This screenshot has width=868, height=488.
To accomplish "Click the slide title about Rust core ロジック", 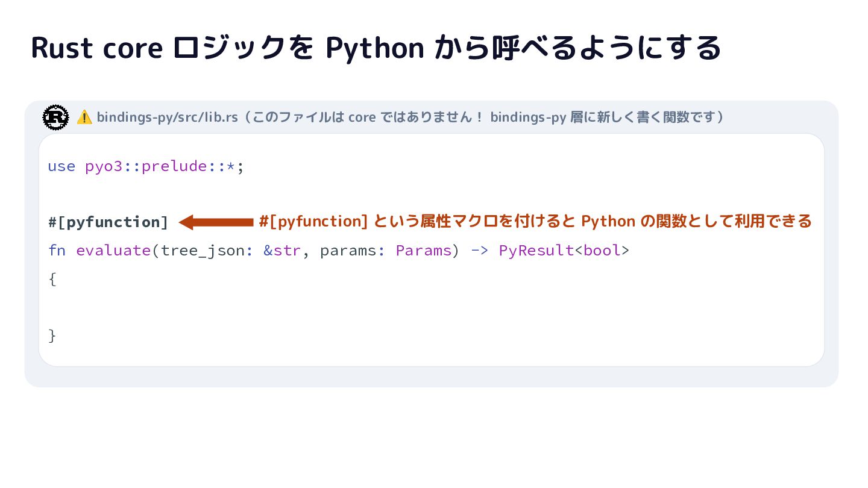I will point(376,48).
